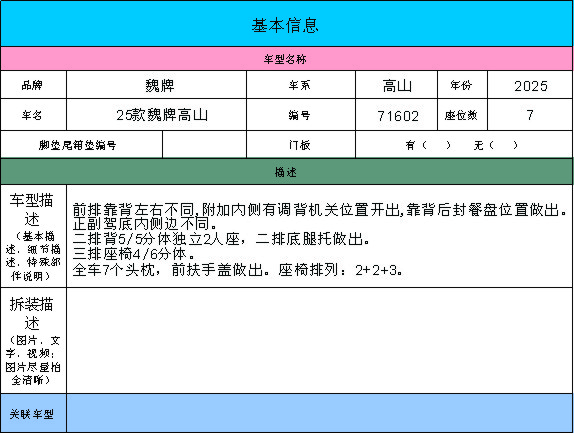This screenshot has height=433, width=574.
Task: Click the 车型描述 description text area
Action: pyautogui.click(x=320, y=236)
